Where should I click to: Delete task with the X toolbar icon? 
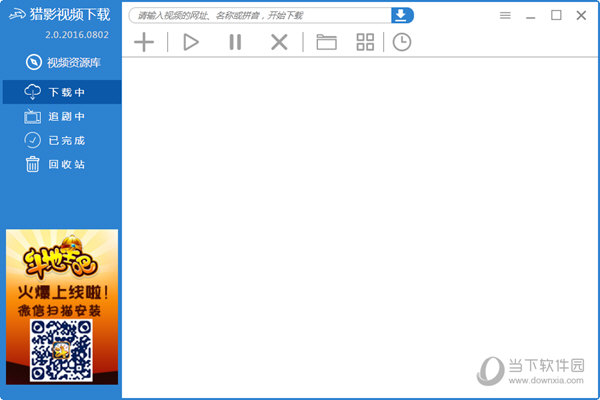(279, 42)
